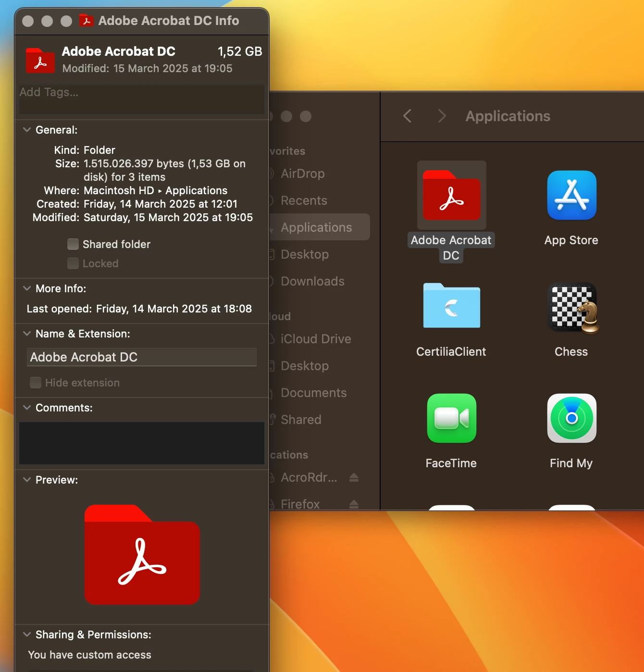The height and width of the screenshot is (672, 644).
Task: Toggle the Locked checkbox
Action: click(x=73, y=263)
